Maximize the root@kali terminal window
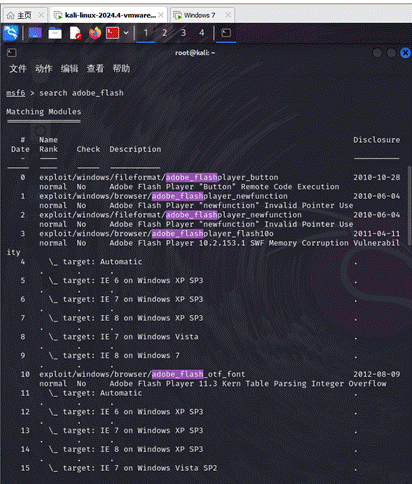 tap(391, 53)
